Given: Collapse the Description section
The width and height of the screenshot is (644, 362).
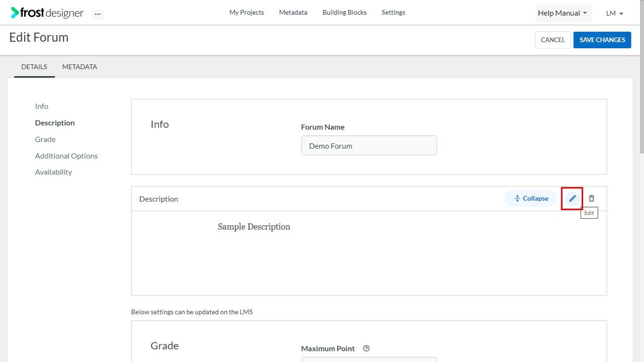Looking at the screenshot, I should click(531, 199).
